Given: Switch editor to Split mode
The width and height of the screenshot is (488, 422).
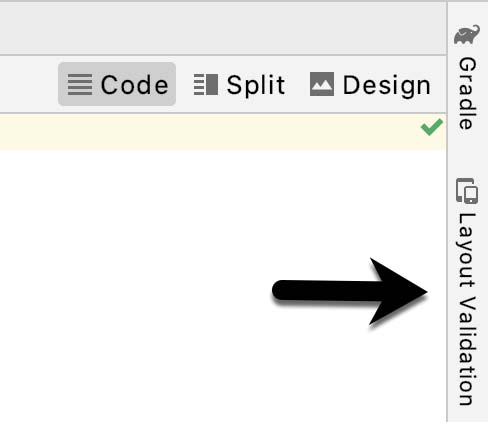Looking at the screenshot, I should pyautogui.click(x=239, y=84).
